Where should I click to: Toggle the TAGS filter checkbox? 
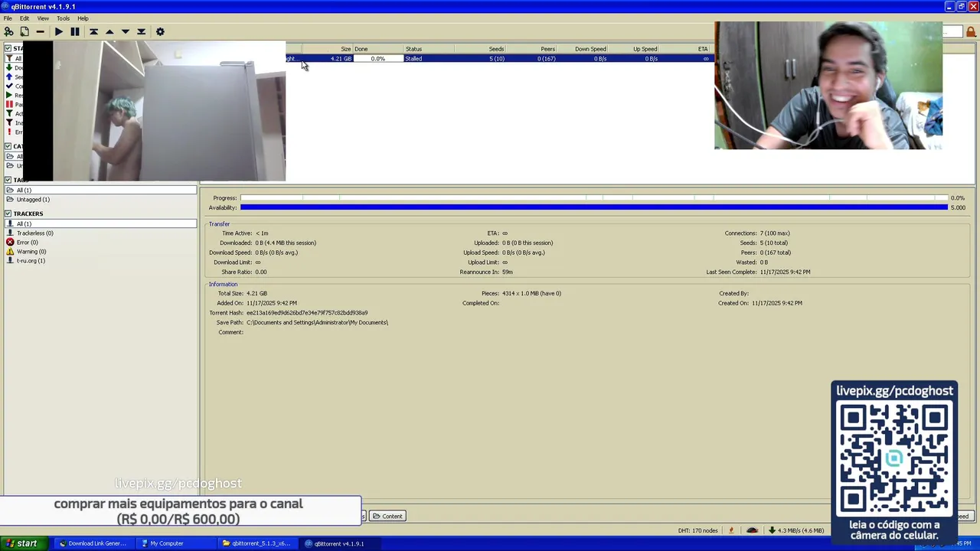pos(8,180)
